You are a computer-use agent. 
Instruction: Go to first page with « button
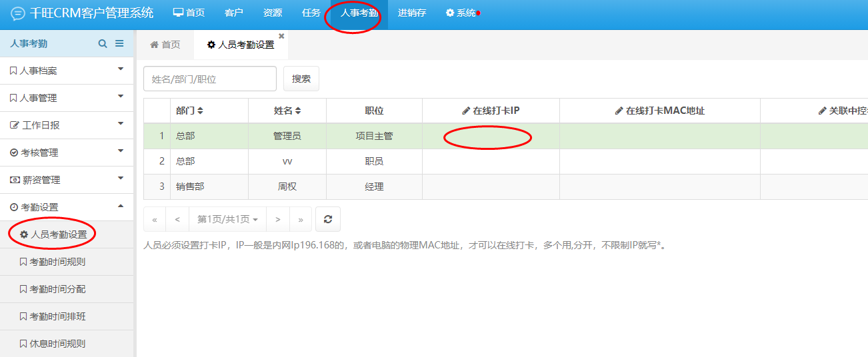tap(155, 219)
